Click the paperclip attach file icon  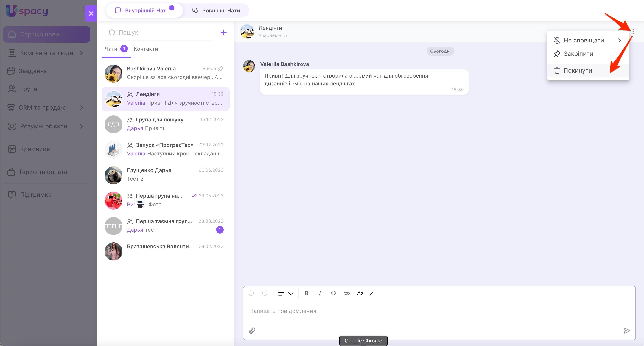[252, 330]
